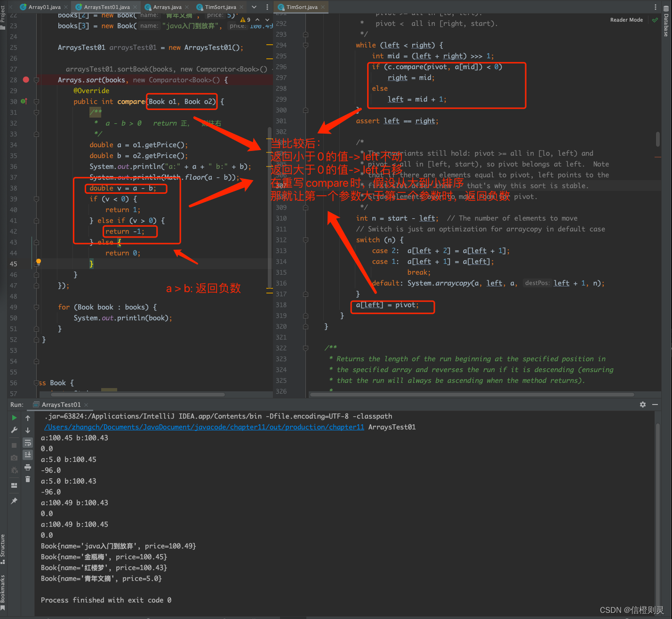Rerun ArraysTest01 with the green play icon
Screen dimensions: 672x619
pos(14,418)
